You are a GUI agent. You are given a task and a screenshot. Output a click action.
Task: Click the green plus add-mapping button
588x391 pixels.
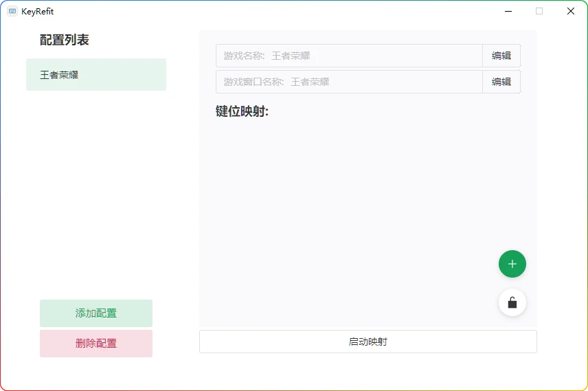point(512,264)
